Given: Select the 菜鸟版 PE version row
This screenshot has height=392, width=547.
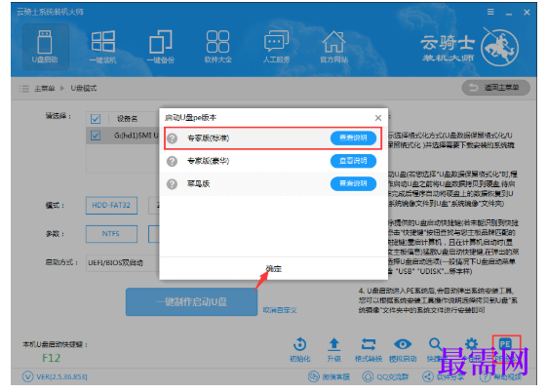Looking at the screenshot, I should pyautogui.click(x=273, y=183).
